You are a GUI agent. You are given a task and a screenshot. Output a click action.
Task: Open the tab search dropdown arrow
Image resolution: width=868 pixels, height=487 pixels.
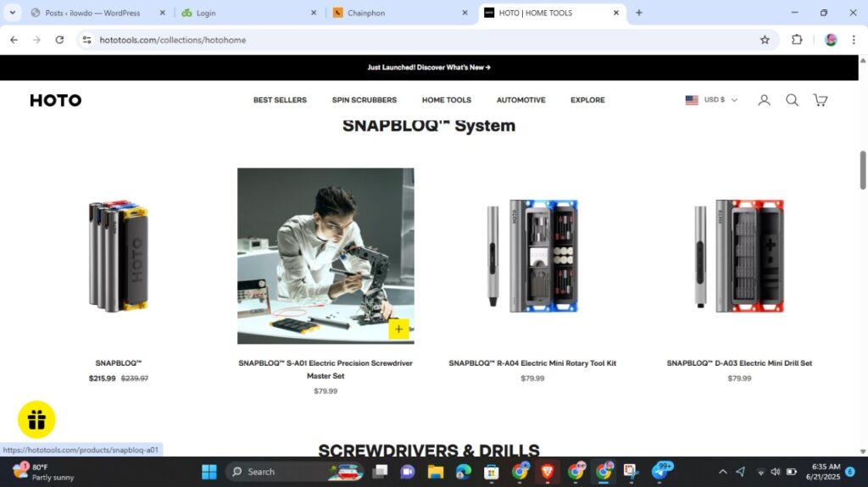tap(12, 13)
